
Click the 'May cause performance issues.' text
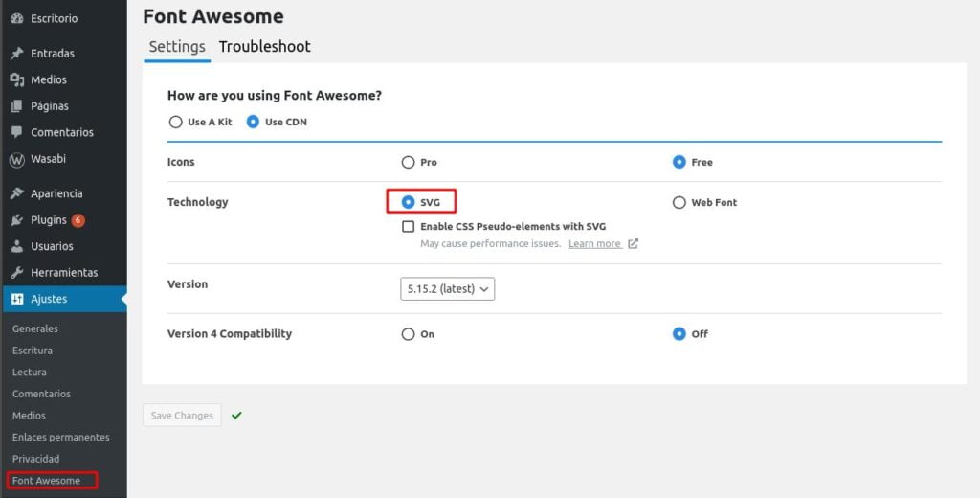click(x=491, y=244)
